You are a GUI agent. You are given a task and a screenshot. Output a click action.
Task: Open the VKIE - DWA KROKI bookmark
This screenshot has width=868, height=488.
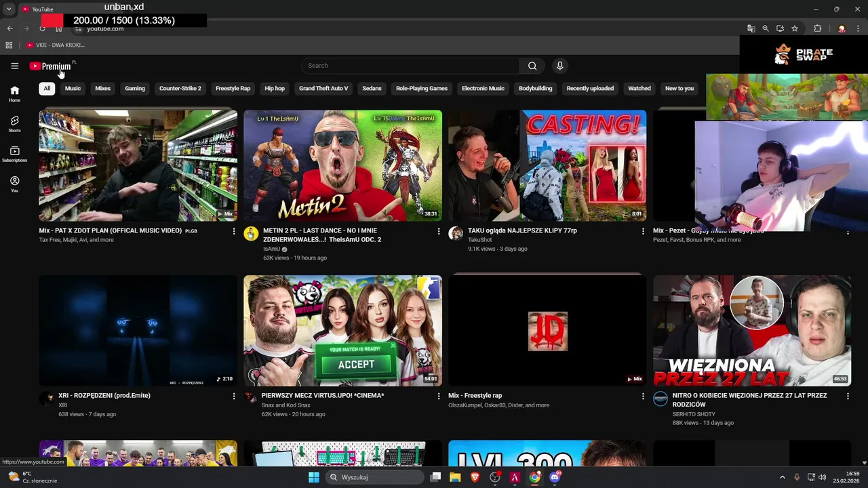coord(56,45)
